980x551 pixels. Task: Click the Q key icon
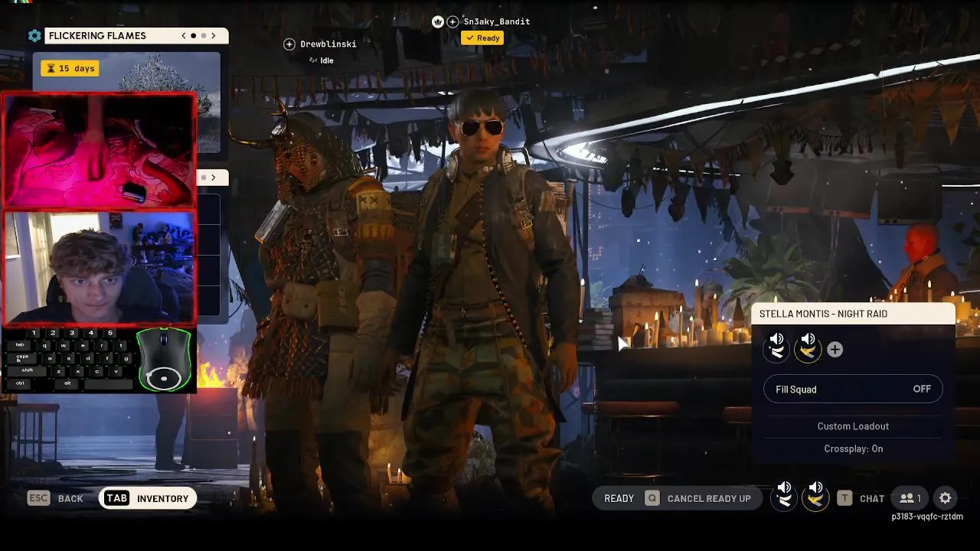652,498
